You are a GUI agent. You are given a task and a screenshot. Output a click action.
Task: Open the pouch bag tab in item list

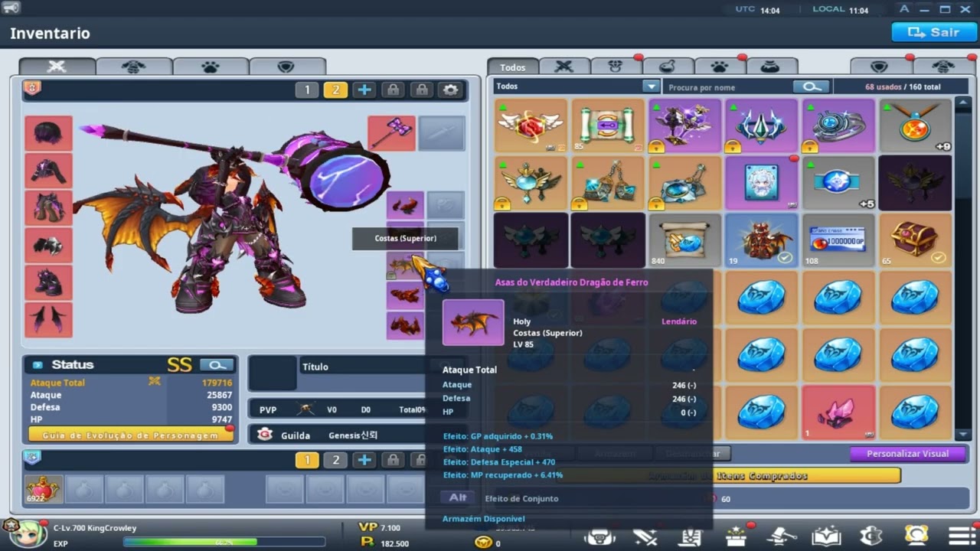(773, 67)
